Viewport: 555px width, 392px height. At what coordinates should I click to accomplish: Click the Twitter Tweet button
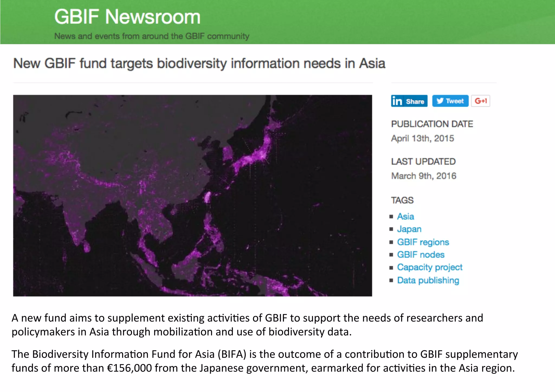[450, 101]
